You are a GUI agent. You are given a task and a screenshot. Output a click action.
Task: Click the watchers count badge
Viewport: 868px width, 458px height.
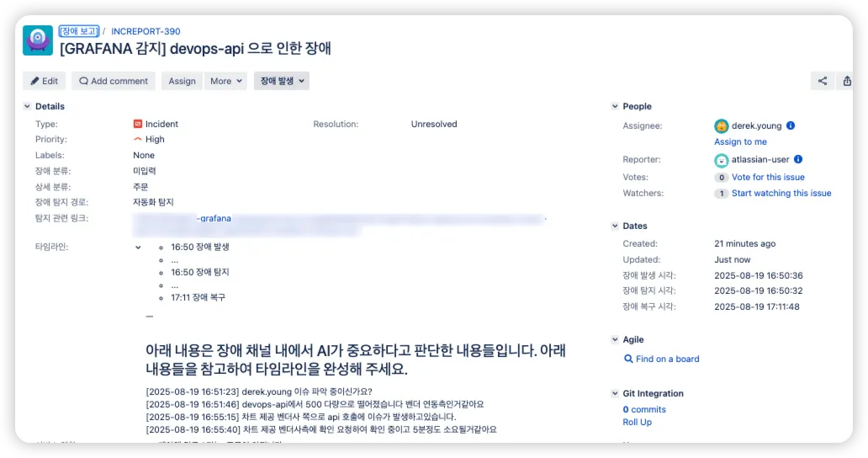click(x=722, y=194)
